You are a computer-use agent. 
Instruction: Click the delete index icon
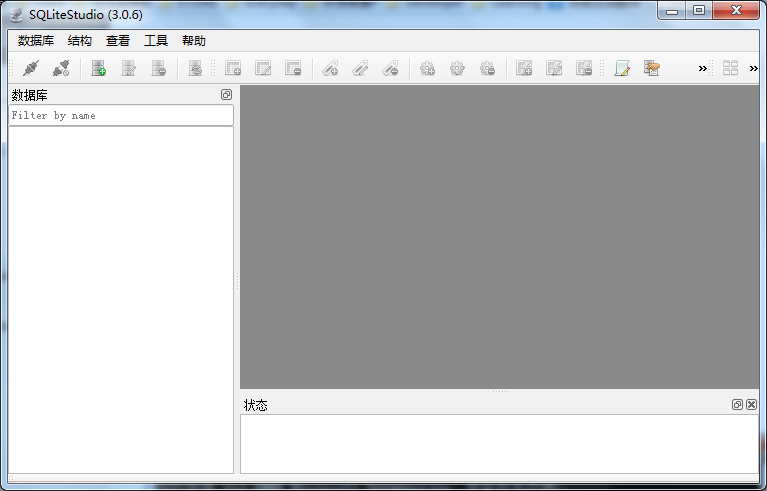(390, 68)
